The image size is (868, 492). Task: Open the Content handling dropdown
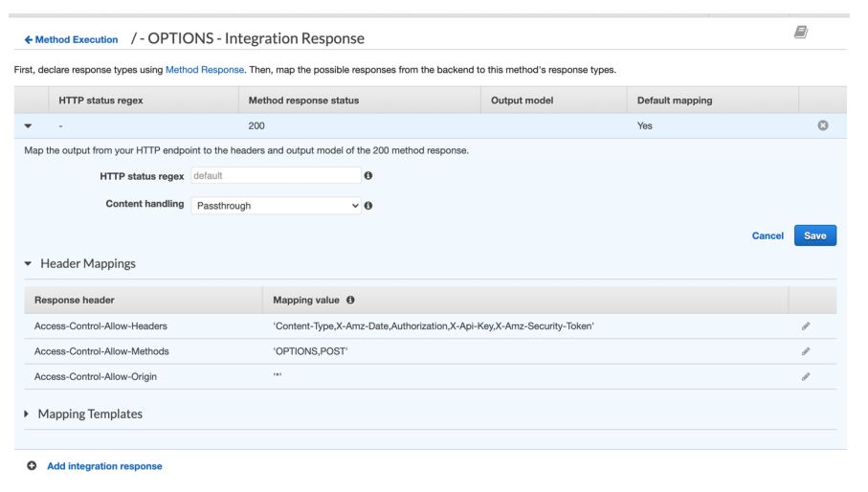pyautogui.click(x=276, y=205)
